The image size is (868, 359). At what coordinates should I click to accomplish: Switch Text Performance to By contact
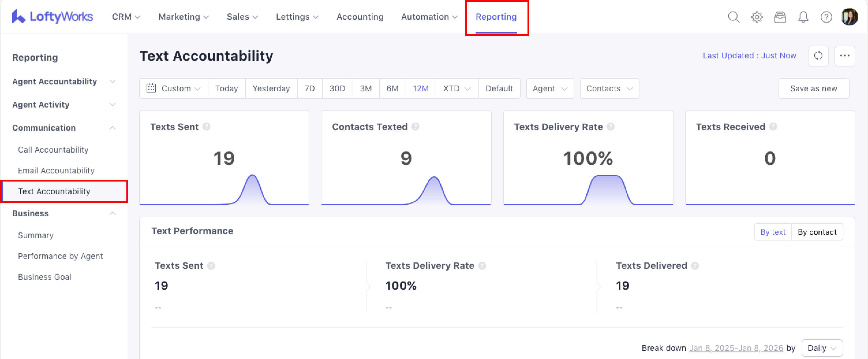coord(817,232)
